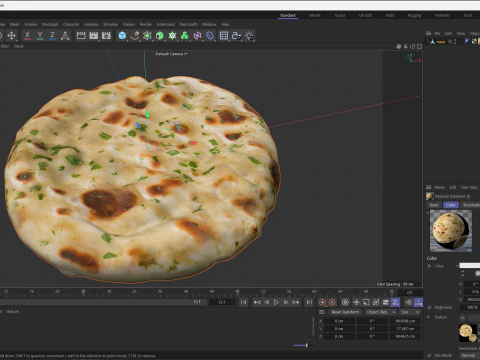This screenshot has width=480, height=360.
Task: Open the Mesh menu
Action: (14, 24)
